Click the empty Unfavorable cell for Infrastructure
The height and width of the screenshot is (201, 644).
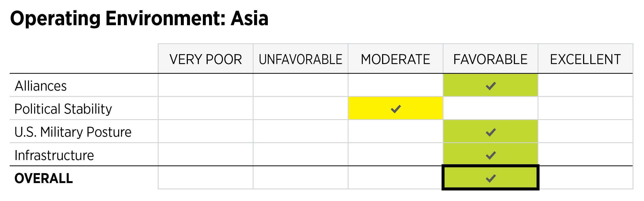click(301, 155)
